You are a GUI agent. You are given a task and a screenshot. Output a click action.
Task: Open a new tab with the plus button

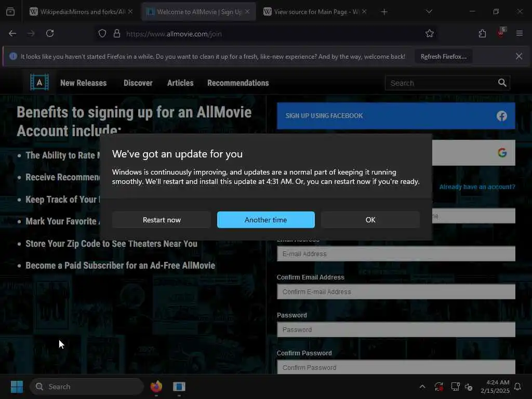point(384,12)
